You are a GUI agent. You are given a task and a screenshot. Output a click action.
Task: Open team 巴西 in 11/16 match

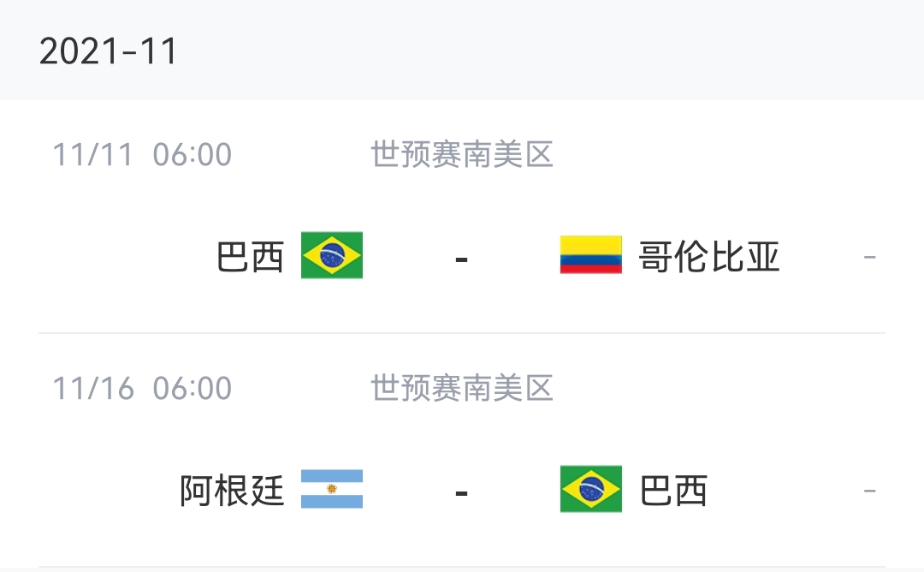pos(673,491)
